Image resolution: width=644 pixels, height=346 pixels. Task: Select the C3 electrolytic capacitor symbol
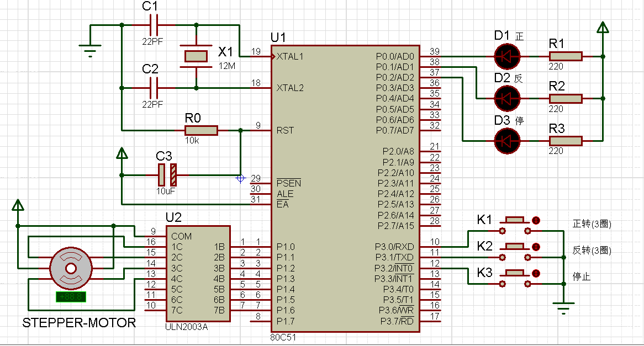point(167,175)
